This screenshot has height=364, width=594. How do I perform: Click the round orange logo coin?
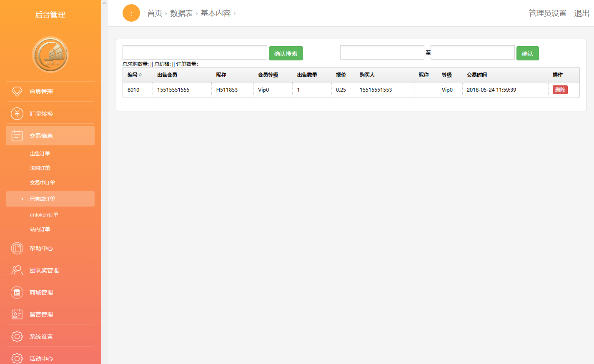[50, 55]
